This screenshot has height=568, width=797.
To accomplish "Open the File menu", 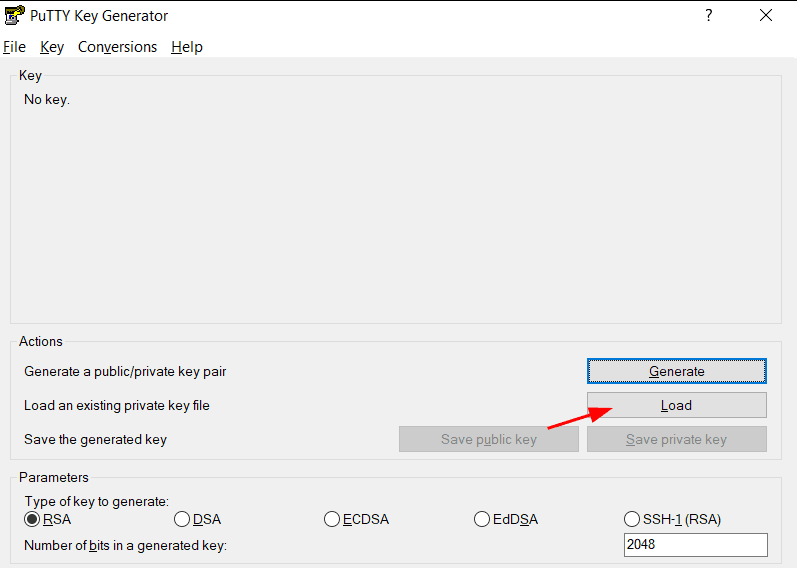I will coord(14,47).
